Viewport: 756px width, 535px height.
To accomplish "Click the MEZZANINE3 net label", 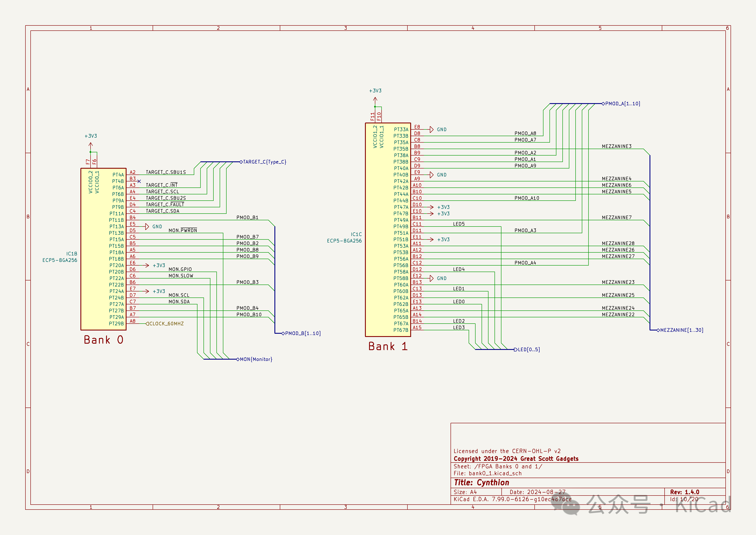I will pos(616,146).
